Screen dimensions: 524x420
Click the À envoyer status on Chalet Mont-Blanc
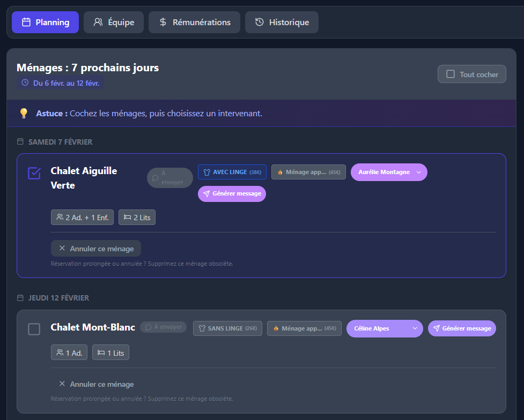[x=163, y=327]
